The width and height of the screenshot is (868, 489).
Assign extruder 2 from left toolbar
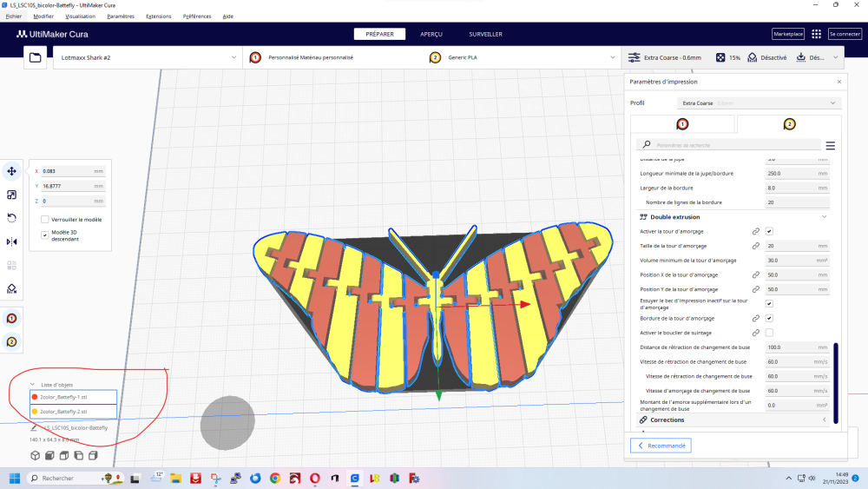11,342
